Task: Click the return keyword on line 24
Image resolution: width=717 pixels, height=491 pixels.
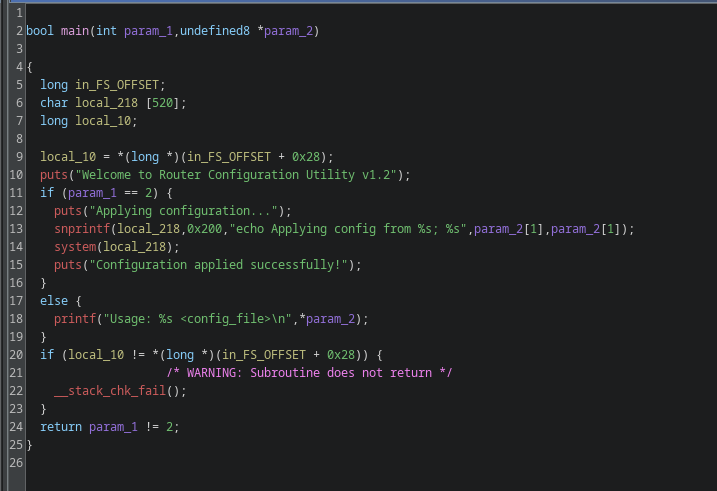Action: click(x=61, y=427)
